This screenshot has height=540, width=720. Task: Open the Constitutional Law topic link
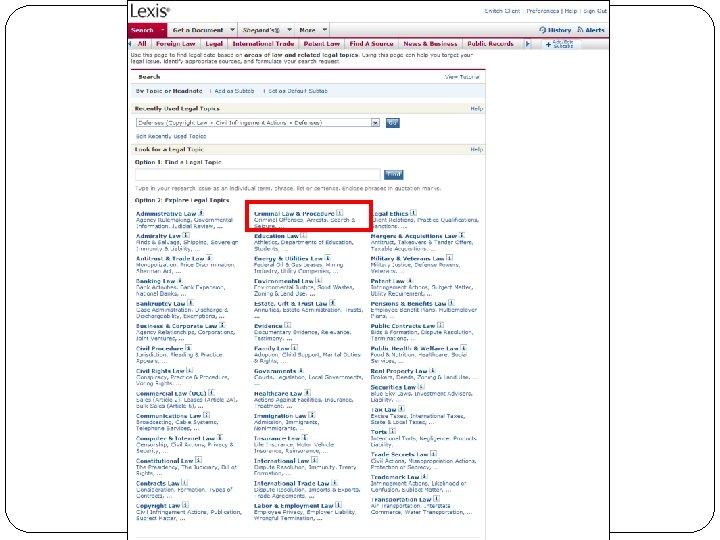tap(164, 461)
